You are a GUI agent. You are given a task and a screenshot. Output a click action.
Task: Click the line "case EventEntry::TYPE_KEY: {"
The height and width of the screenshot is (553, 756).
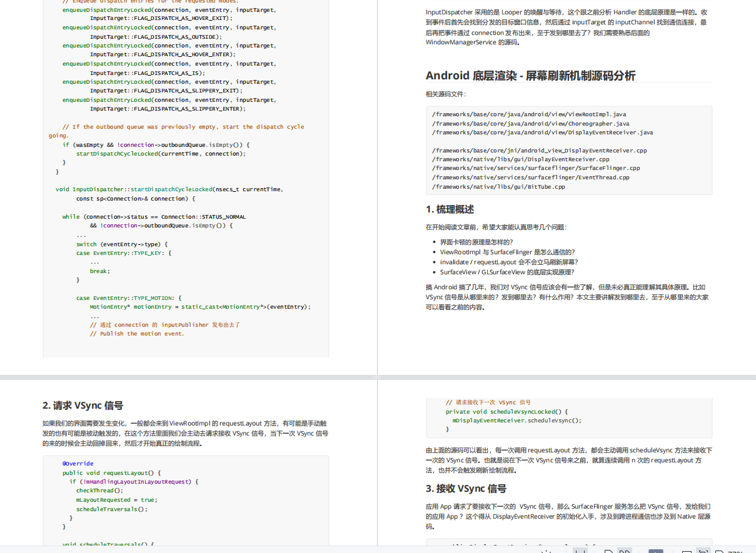pos(124,253)
